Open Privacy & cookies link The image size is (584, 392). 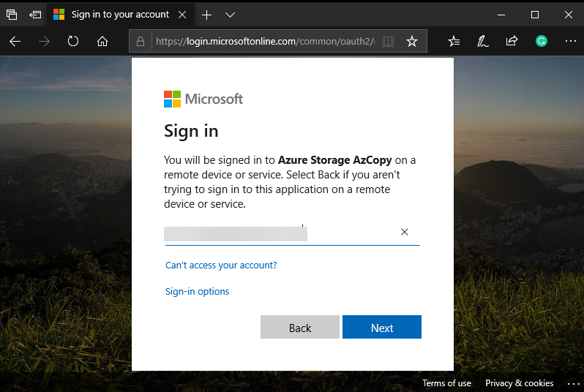click(x=519, y=383)
